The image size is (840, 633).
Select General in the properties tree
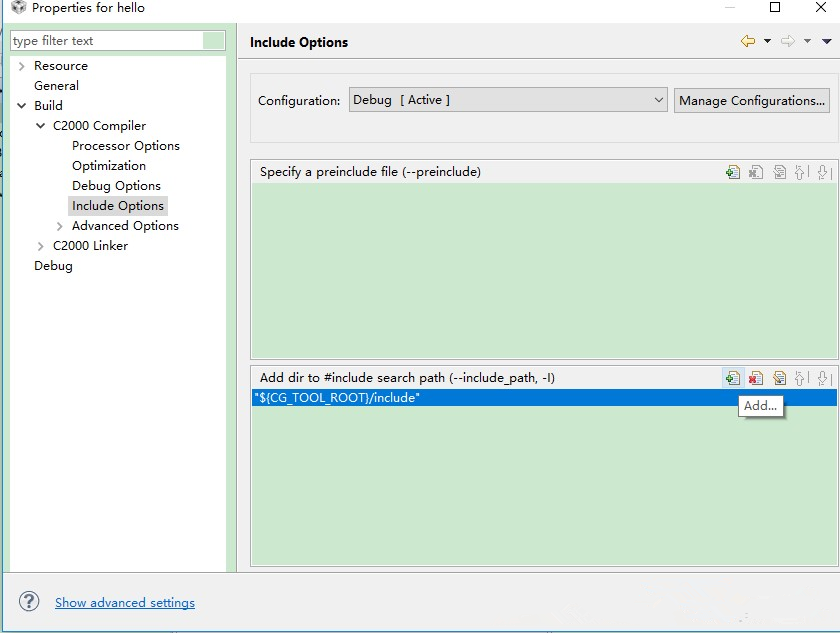point(56,86)
